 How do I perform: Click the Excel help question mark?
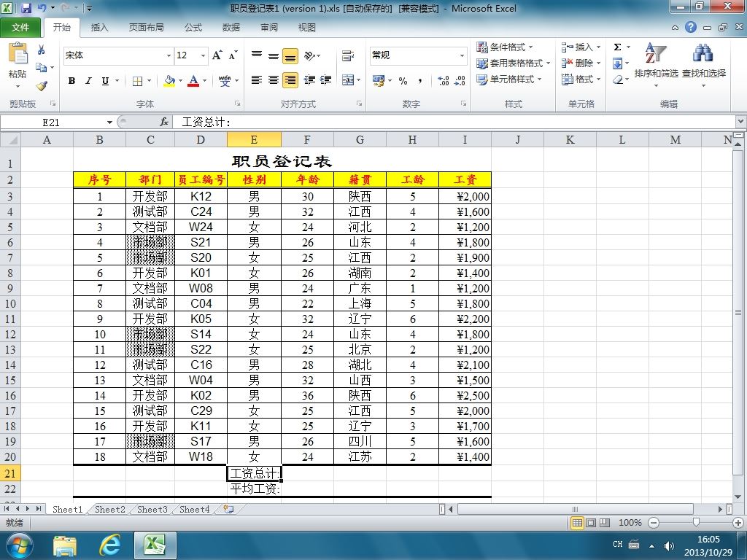point(691,27)
